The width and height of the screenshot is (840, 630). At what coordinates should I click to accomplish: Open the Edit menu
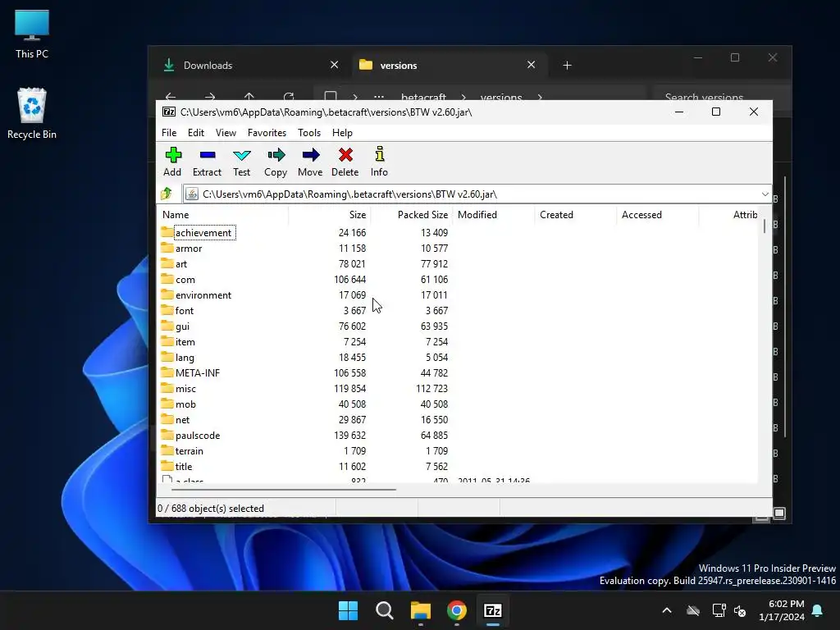(x=195, y=133)
